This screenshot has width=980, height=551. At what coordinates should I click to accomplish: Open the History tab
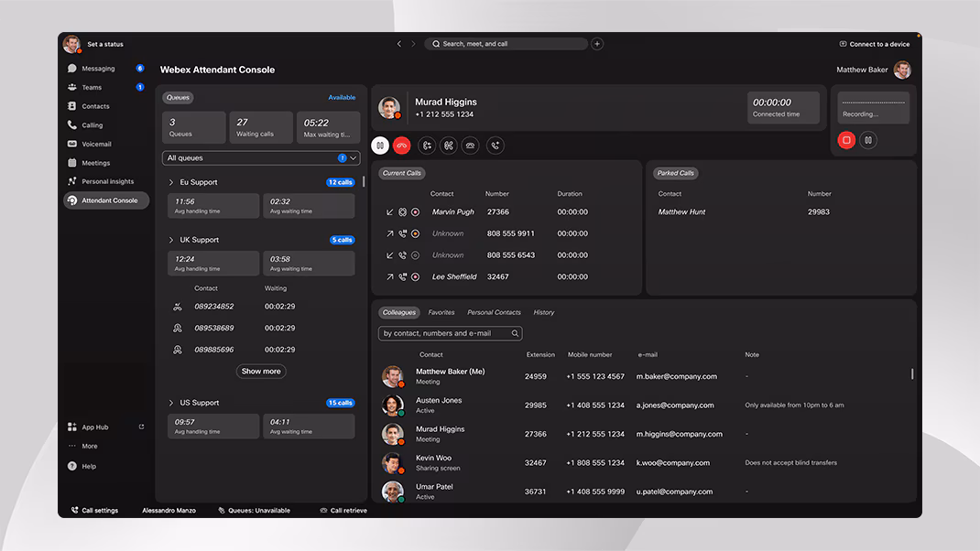pyautogui.click(x=543, y=312)
